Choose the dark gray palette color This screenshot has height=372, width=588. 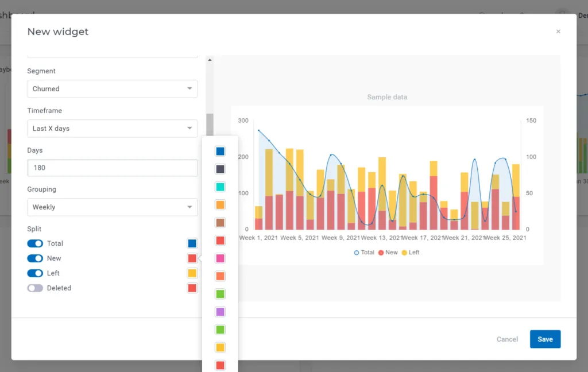click(220, 169)
